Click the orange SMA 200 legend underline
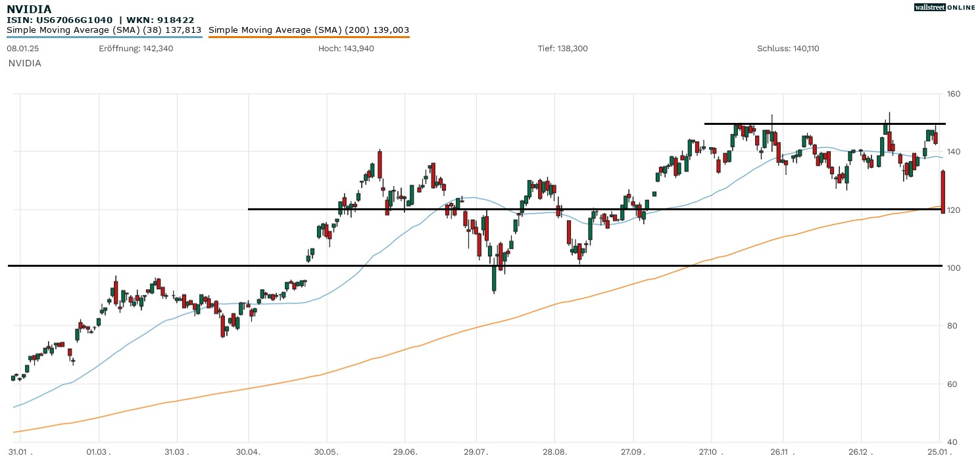The height and width of the screenshot is (456, 980). (x=308, y=37)
